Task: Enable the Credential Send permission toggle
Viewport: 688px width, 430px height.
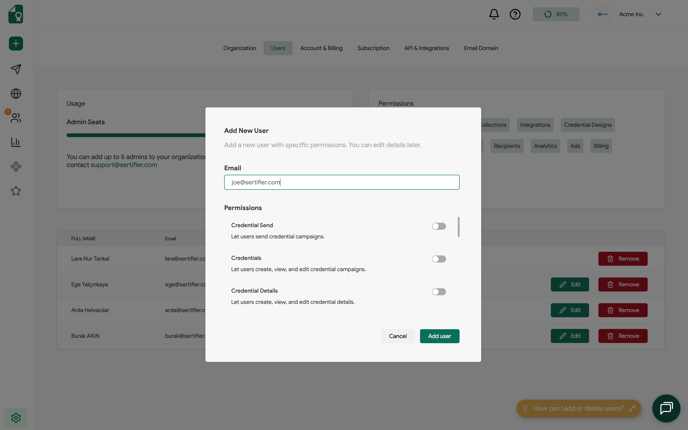Action: [x=439, y=226]
